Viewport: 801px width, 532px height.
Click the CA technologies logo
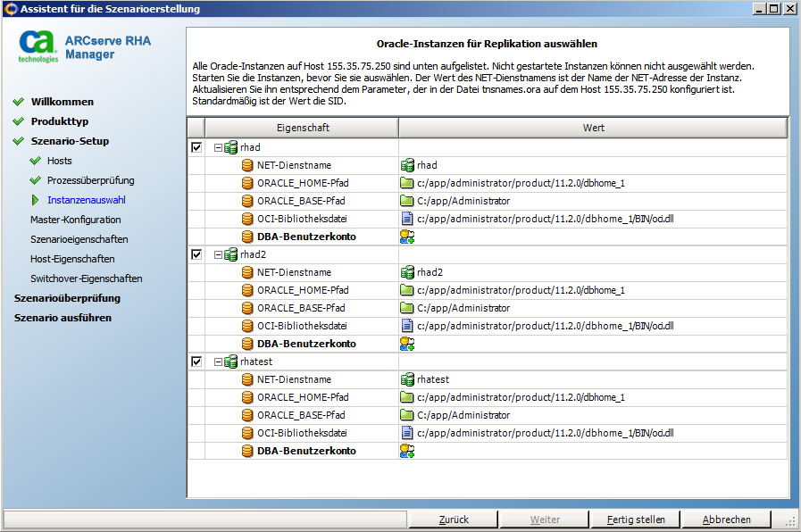tap(38, 46)
